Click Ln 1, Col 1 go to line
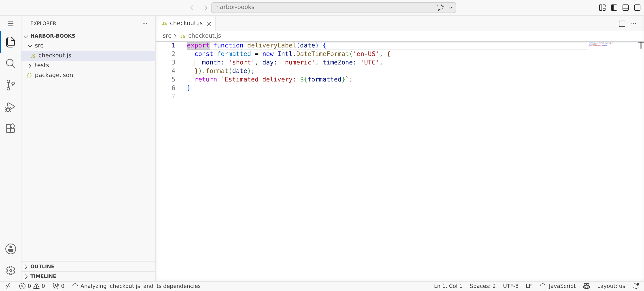 (x=448, y=286)
